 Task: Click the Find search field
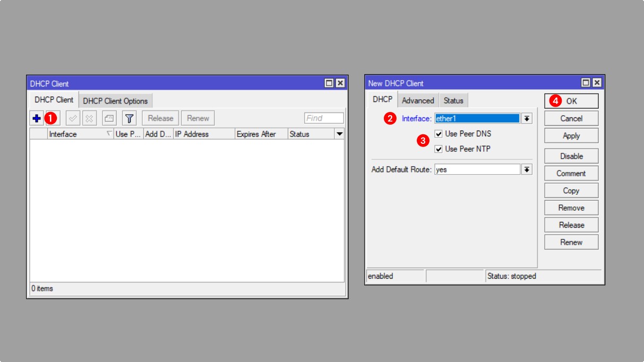tap(324, 118)
